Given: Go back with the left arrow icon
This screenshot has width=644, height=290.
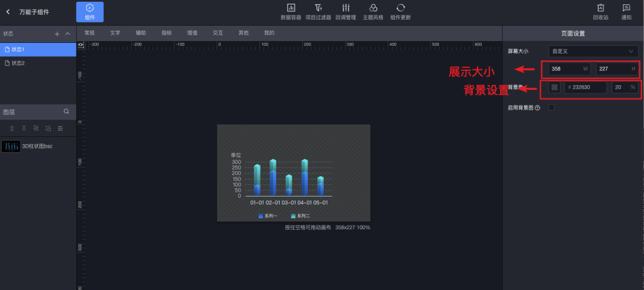Looking at the screenshot, I should click(8, 12).
